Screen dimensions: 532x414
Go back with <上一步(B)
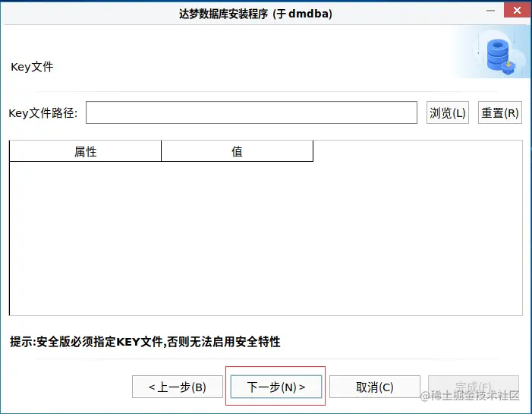coord(178,387)
